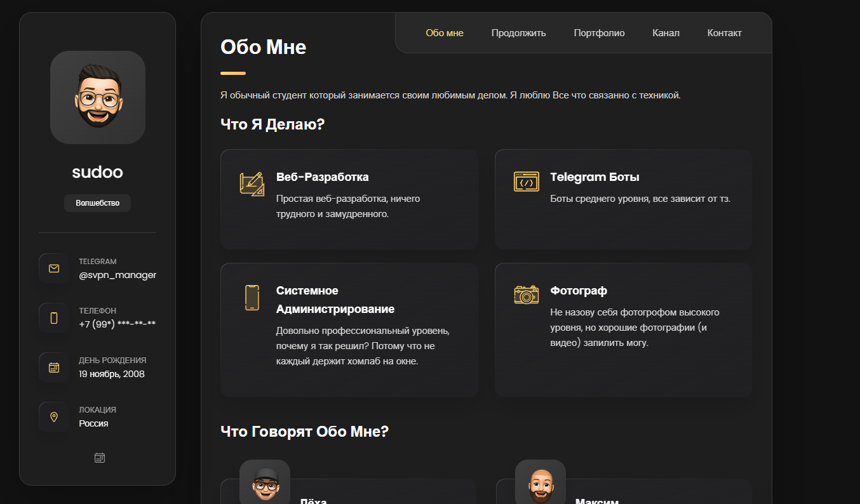This screenshot has width=860, height=504.
Task: Go to the Канал tab
Action: coord(666,33)
